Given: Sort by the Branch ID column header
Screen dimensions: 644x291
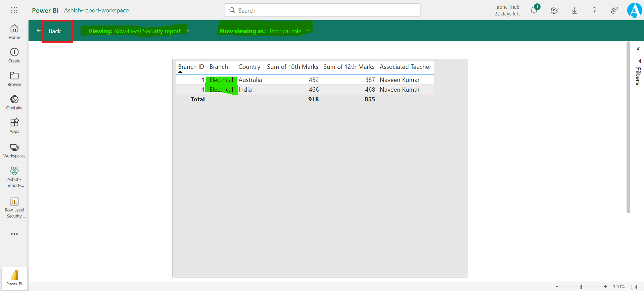Looking at the screenshot, I should tap(191, 67).
